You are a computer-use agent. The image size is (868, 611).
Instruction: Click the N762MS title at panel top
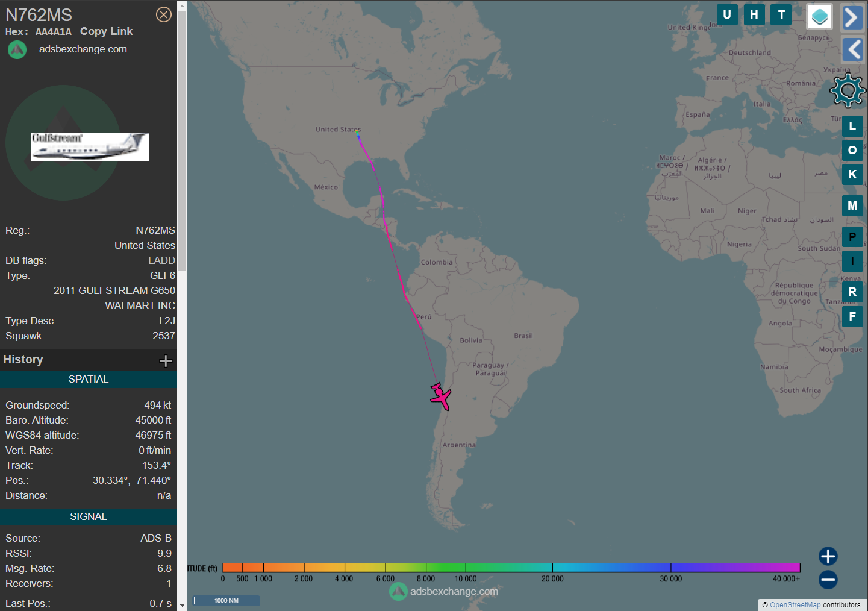click(x=39, y=15)
